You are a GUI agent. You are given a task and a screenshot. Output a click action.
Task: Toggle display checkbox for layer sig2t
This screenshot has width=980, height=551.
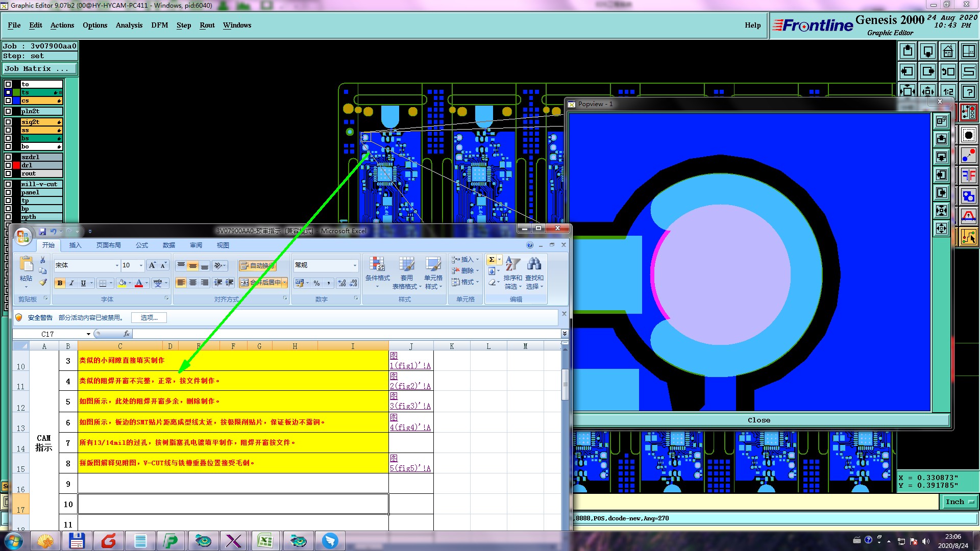click(8, 122)
